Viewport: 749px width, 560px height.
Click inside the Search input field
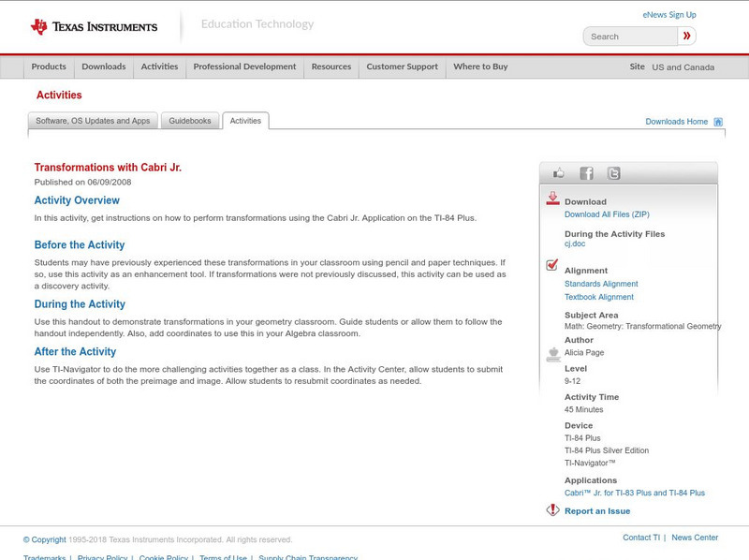pyautogui.click(x=631, y=37)
